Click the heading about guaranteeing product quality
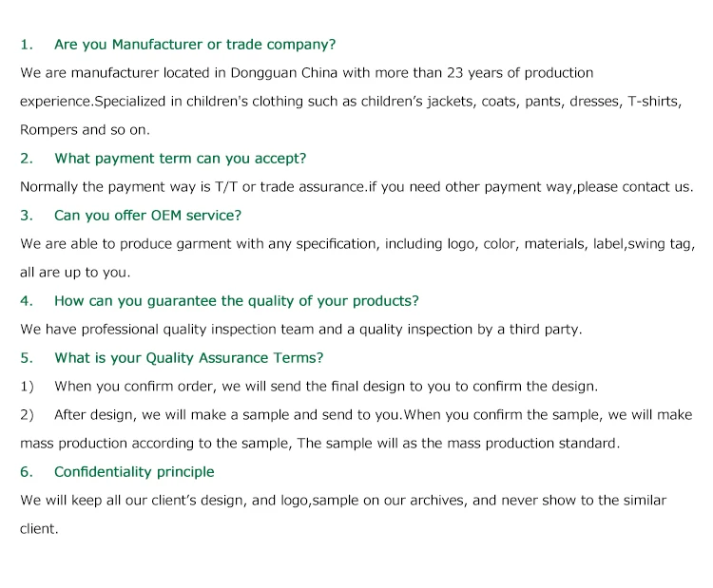The height and width of the screenshot is (588, 713). (x=236, y=301)
